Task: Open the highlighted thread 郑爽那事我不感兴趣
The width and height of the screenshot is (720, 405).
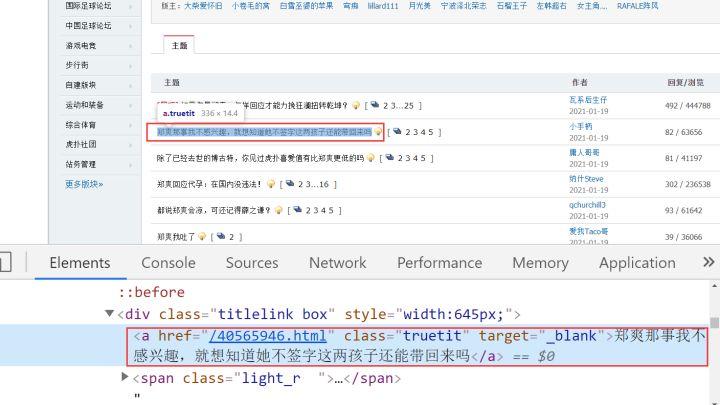Action: (264, 132)
